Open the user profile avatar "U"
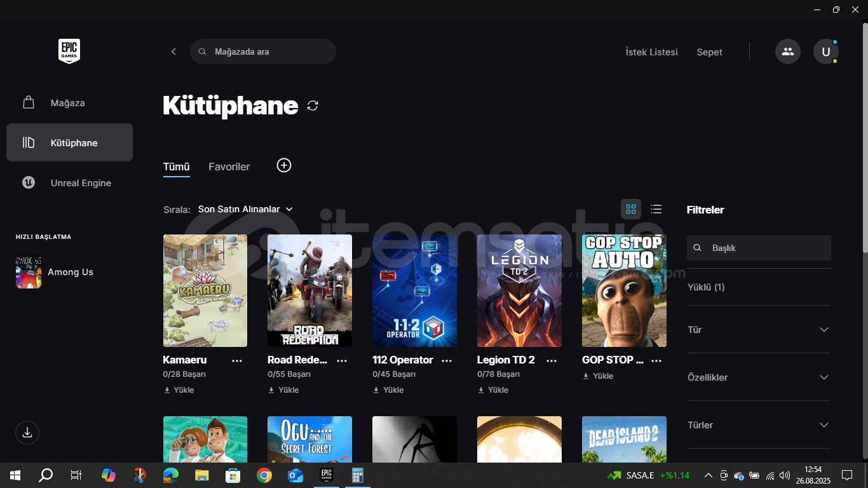This screenshot has height=488, width=868. click(826, 51)
